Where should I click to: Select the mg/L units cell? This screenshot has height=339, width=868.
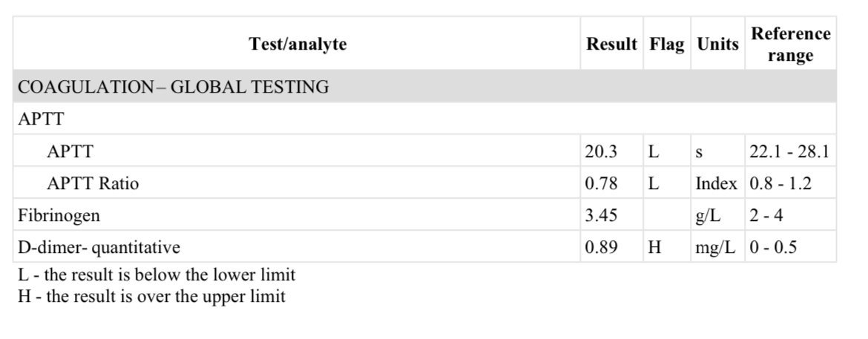coord(715,247)
